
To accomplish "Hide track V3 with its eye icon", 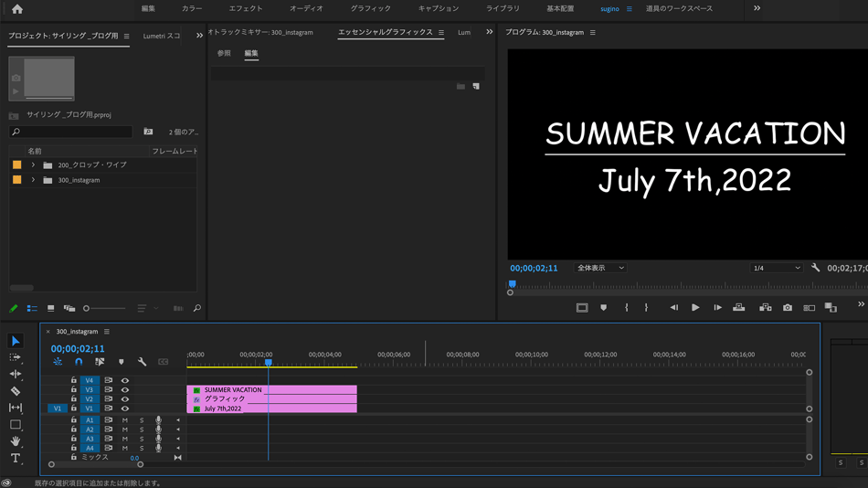I will tap(125, 390).
